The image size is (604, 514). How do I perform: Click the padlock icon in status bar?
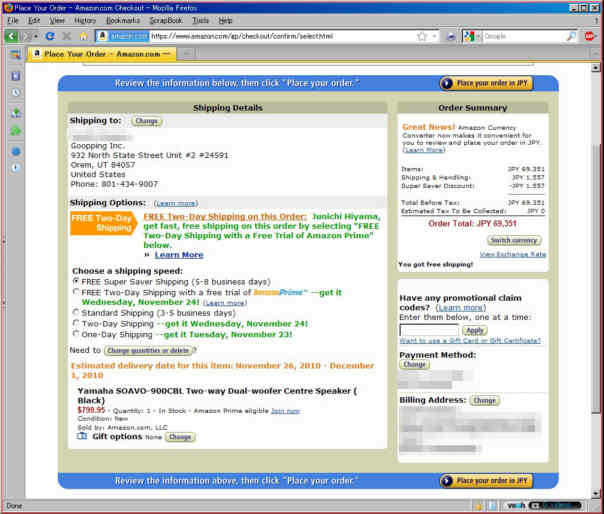(478, 506)
